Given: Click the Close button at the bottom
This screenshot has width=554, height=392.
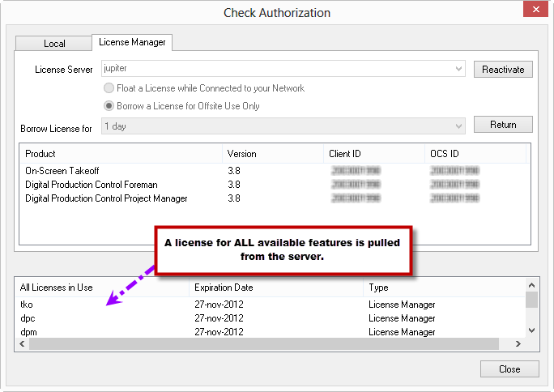Looking at the screenshot, I should [509, 369].
